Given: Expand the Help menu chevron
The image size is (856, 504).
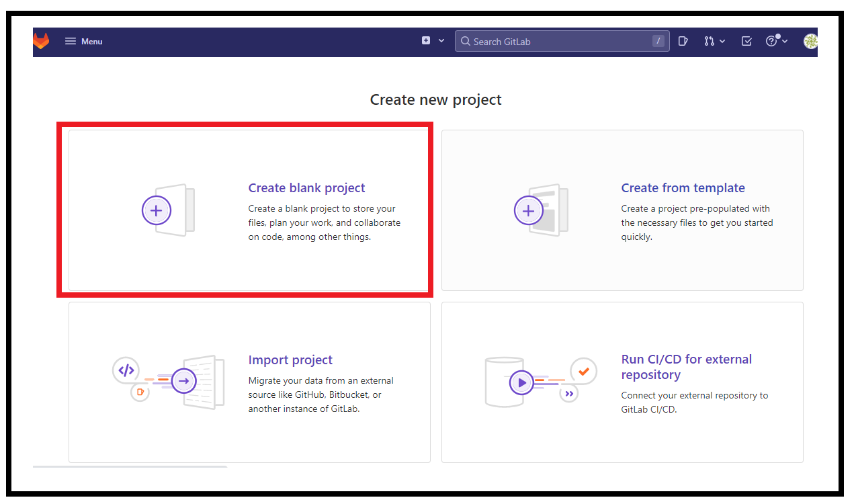Looking at the screenshot, I should coord(783,41).
